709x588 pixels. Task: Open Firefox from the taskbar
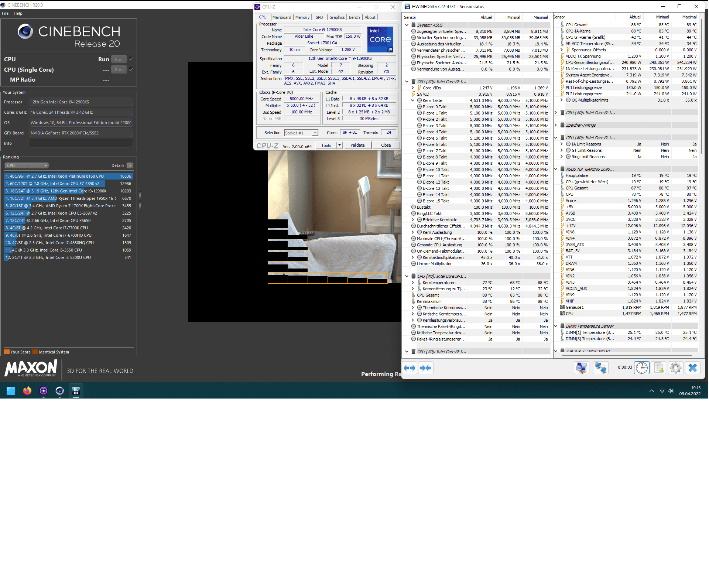click(27, 391)
